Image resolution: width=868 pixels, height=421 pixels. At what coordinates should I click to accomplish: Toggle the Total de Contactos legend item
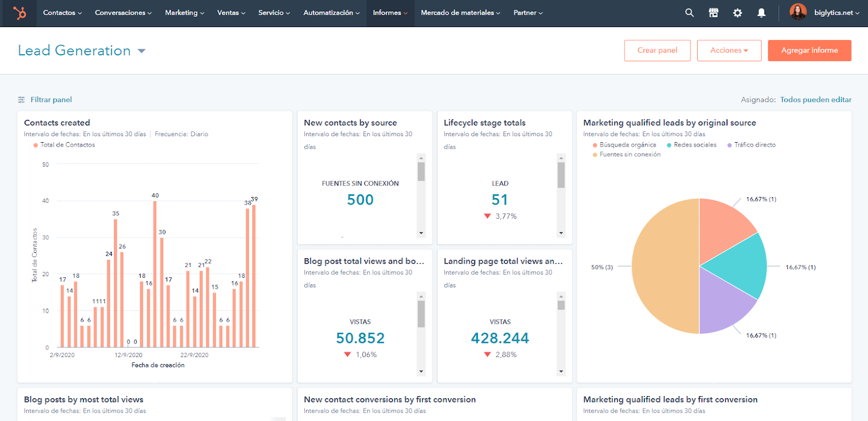pos(64,145)
